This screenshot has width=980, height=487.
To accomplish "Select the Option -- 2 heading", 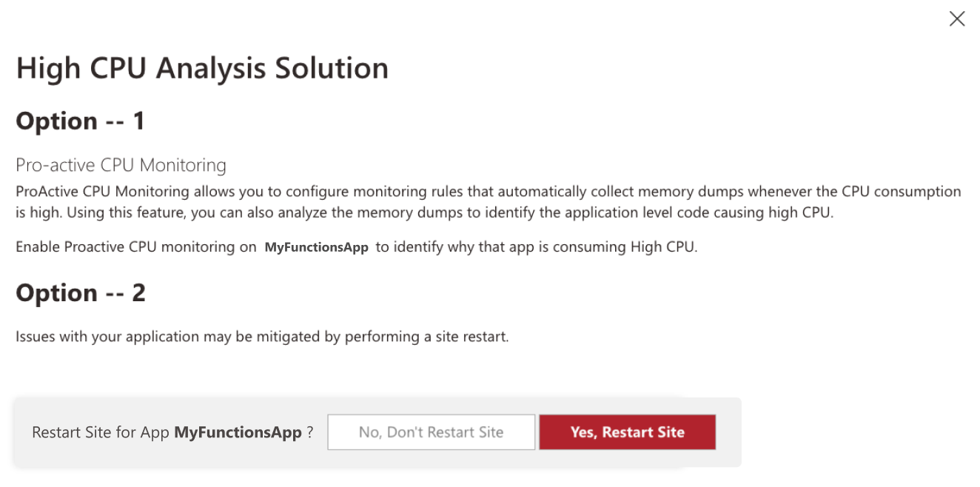I will [x=79, y=292].
